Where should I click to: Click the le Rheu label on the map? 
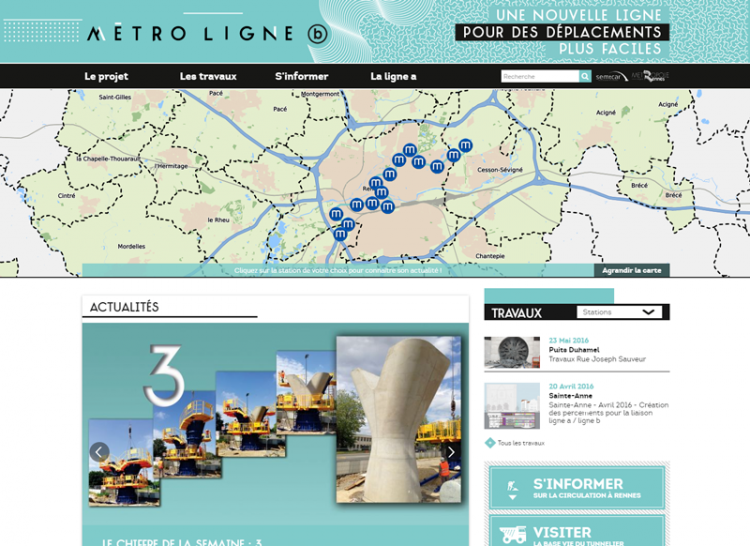tap(218, 220)
